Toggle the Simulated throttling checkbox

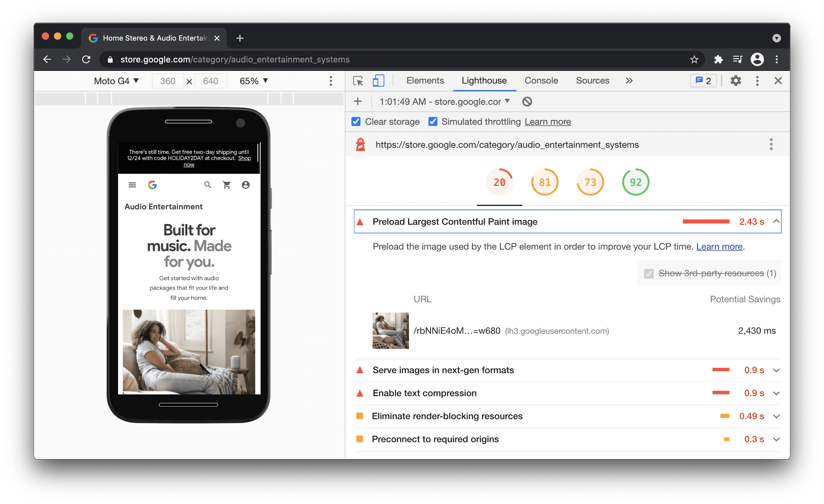point(431,122)
